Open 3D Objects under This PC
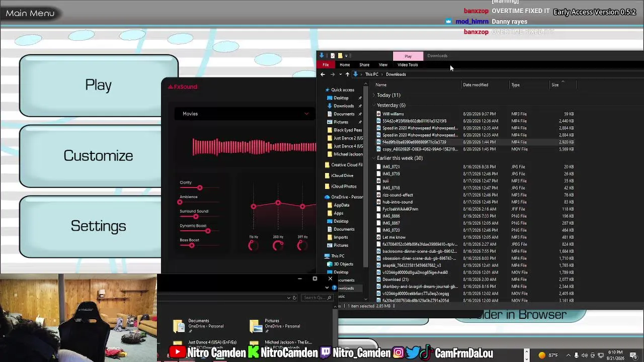The image size is (644, 362). (x=340, y=264)
